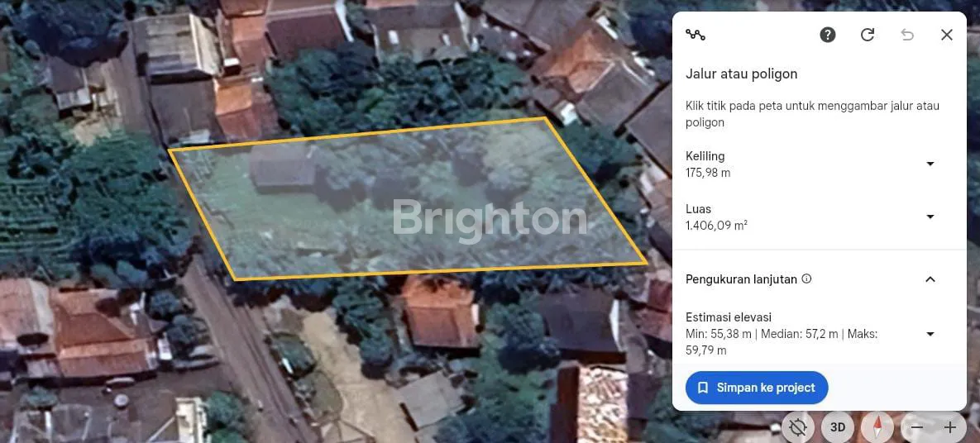
Task: Click the bottom-left vertex of the polygon
Action: [x=234, y=279]
